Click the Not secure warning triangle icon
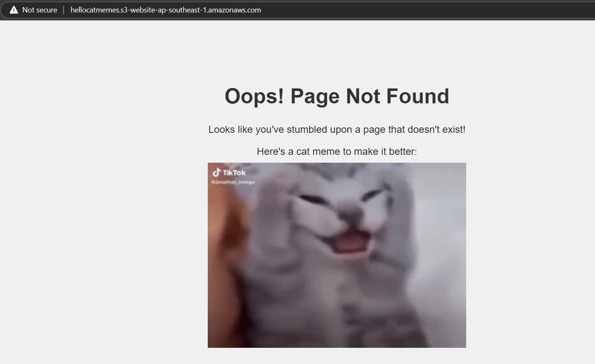Image resolution: width=595 pixels, height=364 pixels. (14, 10)
